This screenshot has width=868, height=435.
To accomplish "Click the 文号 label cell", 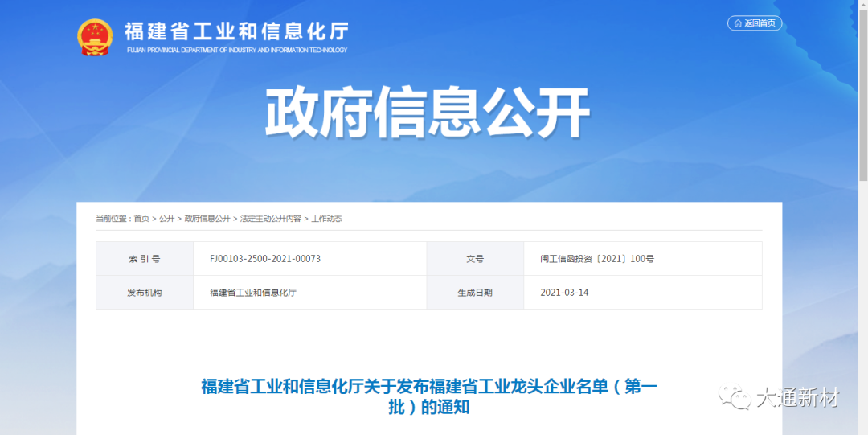I will [x=475, y=259].
